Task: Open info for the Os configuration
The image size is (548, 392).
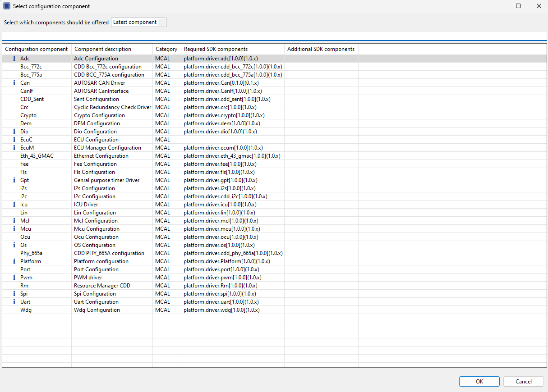Action: click(14, 245)
